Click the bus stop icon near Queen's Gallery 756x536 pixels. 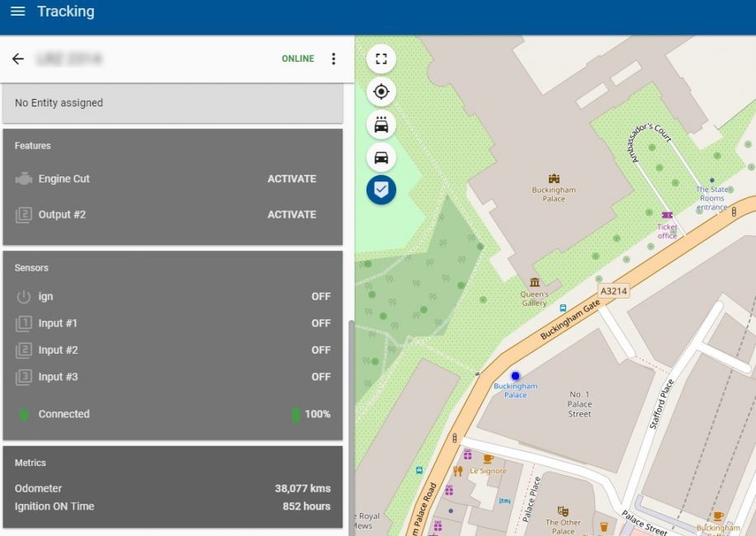tap(563, 308)
